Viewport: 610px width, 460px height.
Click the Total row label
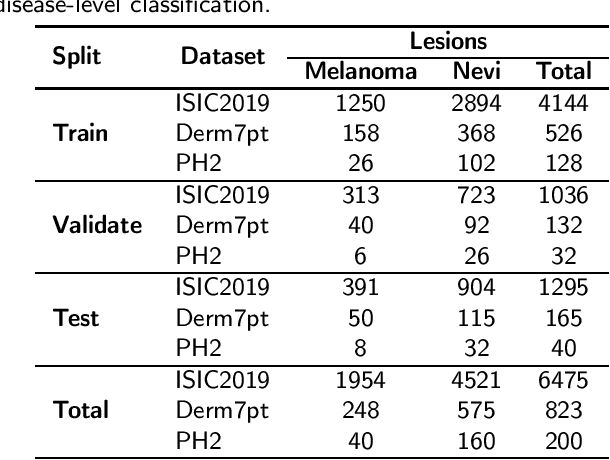click(79, 408)
